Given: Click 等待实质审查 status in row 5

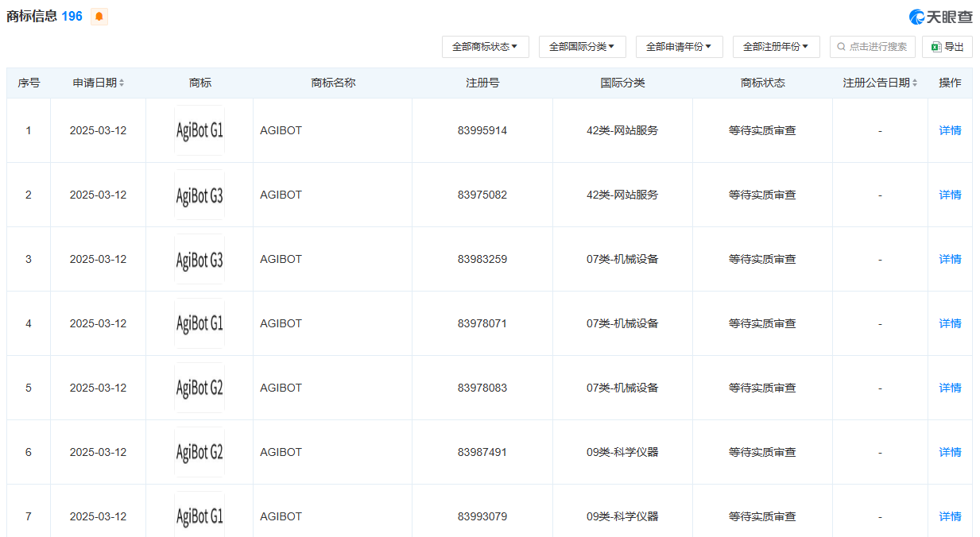Looking at the screenshot, I should coord(762,388).
